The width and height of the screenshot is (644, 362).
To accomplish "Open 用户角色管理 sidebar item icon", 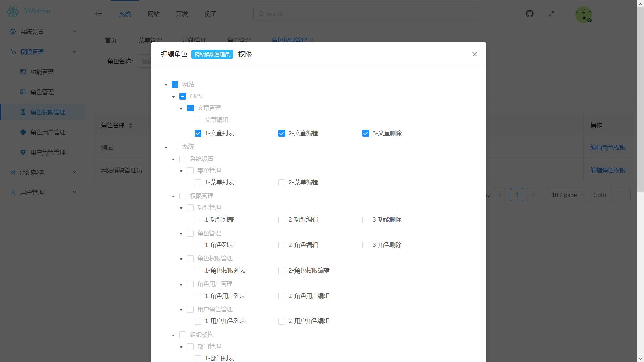I will point(23,152).
